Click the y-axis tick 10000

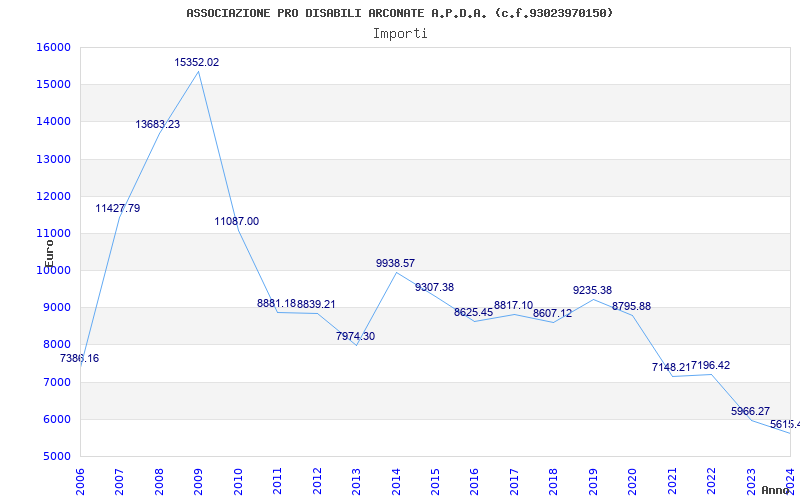(53, 270)
